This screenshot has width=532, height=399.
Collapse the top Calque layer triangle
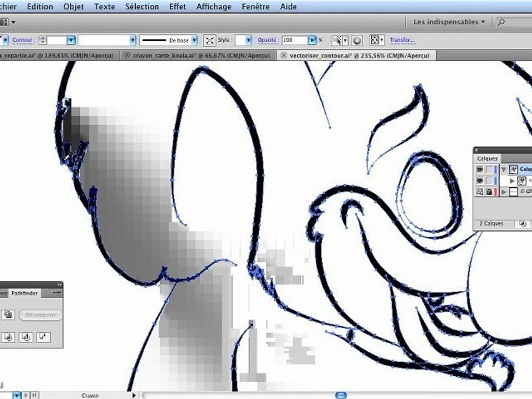point(504,170)
